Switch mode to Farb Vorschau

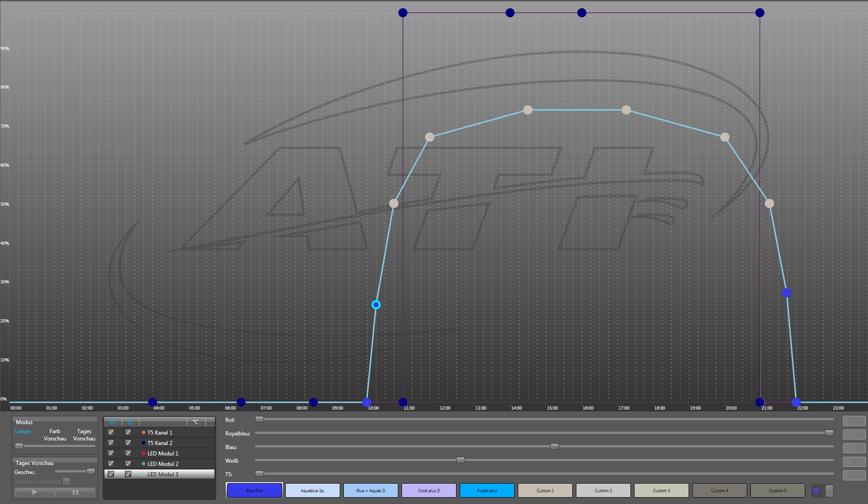tap(55, 435)
